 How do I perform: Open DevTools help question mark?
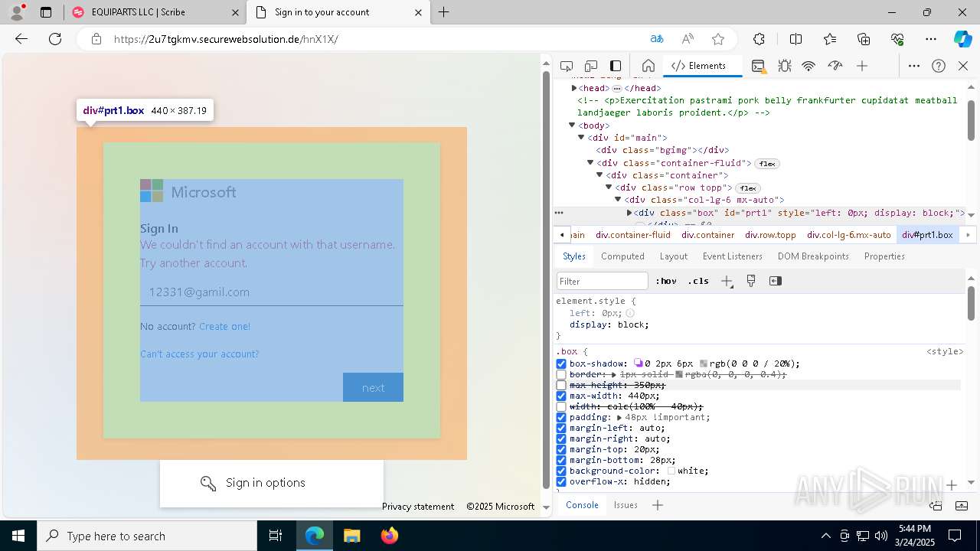[939, 66]
